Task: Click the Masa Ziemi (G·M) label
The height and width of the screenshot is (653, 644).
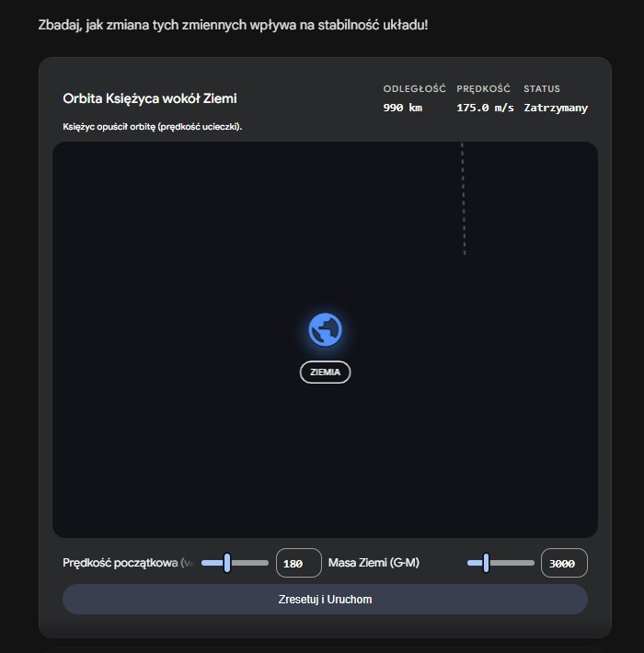Action: click(x=374, y=563)
